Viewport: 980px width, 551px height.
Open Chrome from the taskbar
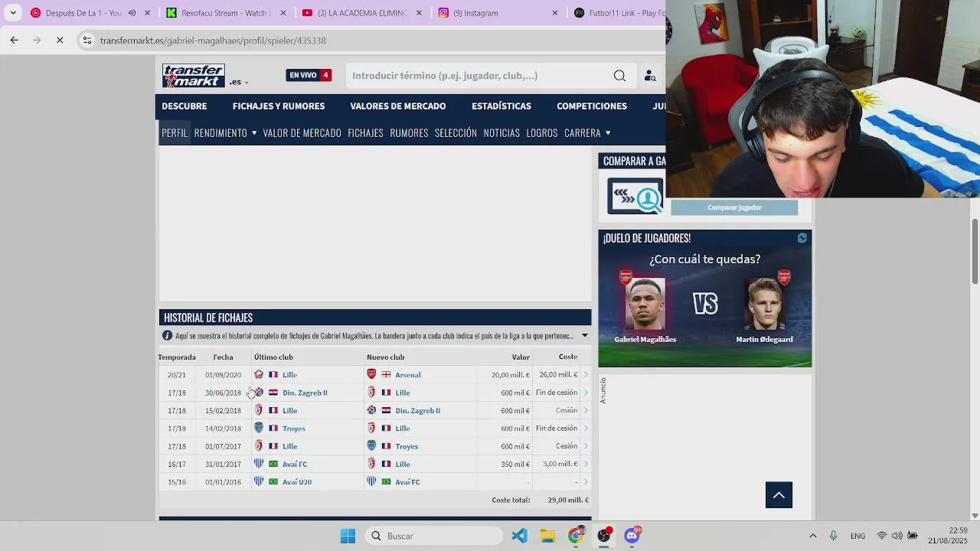[x=576, y=536]
